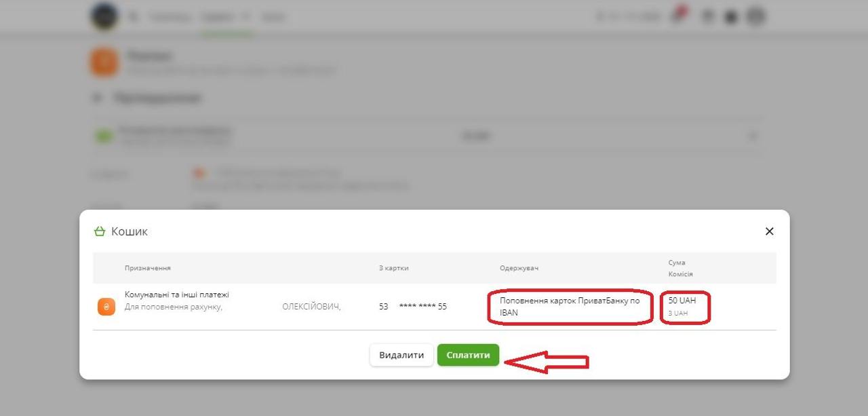868x416 pixels.
Task: Select the green-underlined navigation tab
Action: tap(216, 17)
